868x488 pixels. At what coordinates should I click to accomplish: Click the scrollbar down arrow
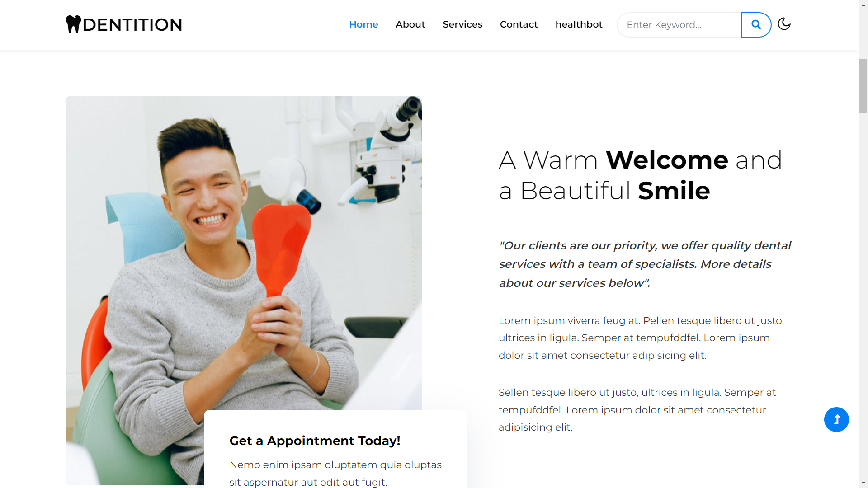click(863, 483)
